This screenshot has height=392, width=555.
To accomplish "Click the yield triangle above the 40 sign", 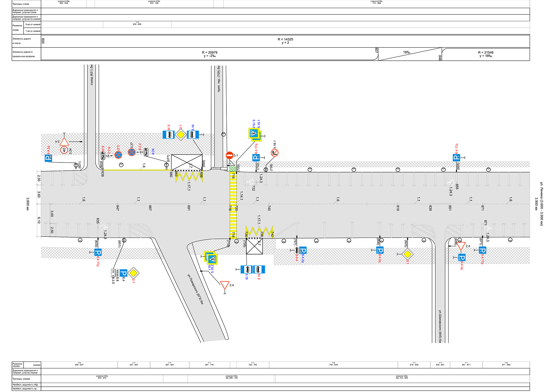I will [64, 142].
